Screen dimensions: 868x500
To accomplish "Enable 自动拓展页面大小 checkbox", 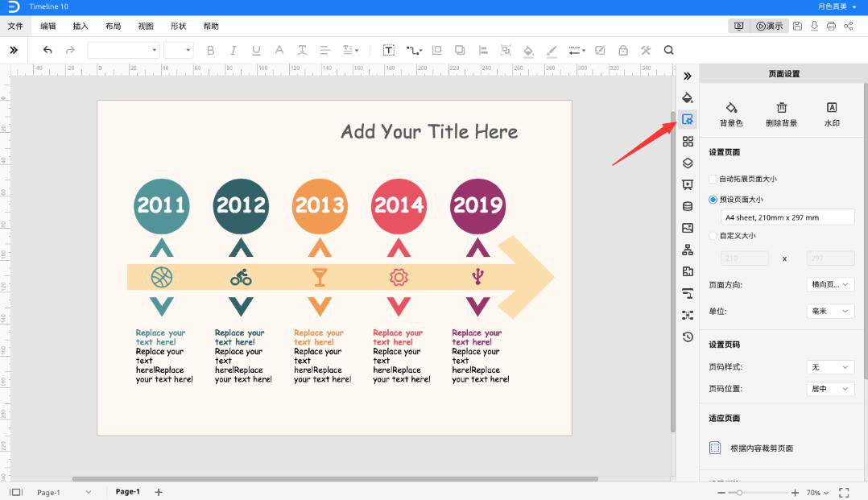I will (x=713, y=179).
